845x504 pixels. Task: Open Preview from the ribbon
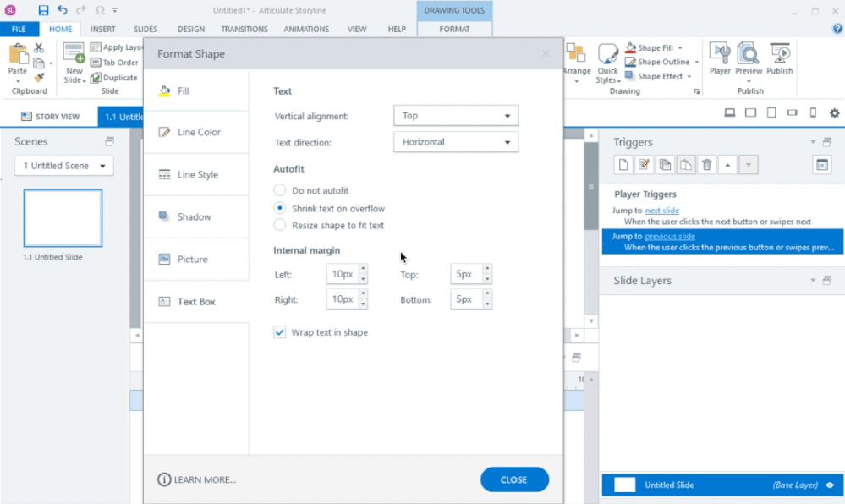[x=749, y=58]
